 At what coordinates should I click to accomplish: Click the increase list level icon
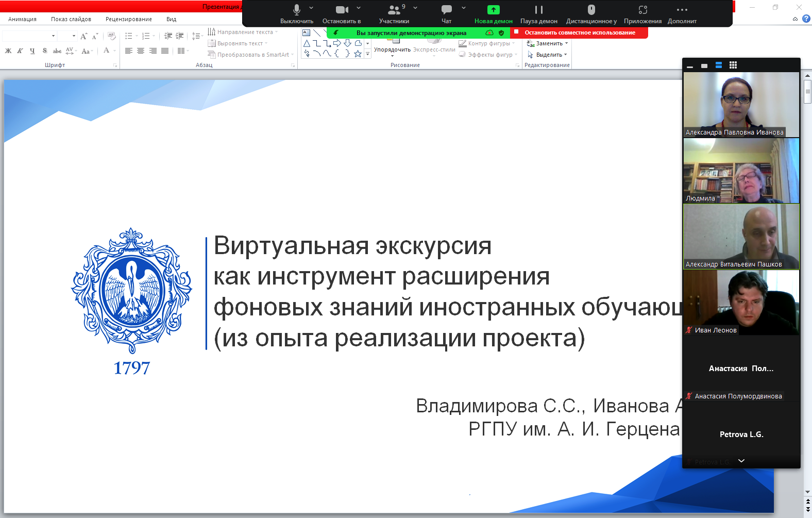tap(180, 36)
